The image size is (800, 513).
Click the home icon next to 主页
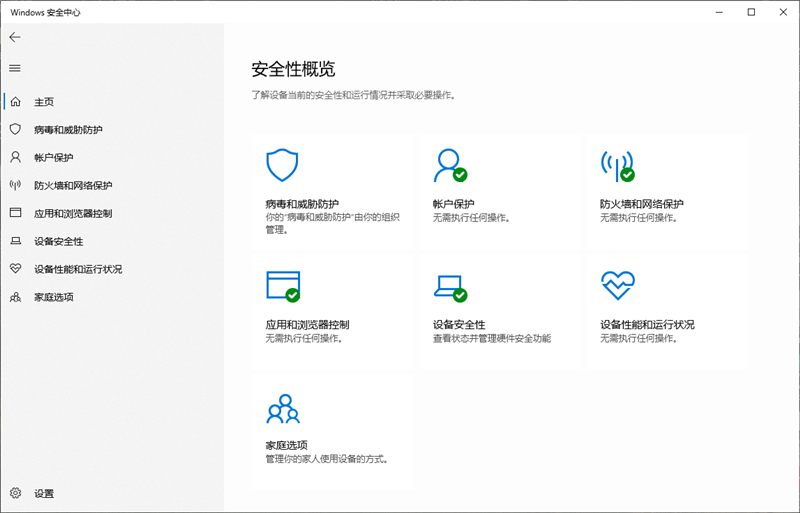16,102
